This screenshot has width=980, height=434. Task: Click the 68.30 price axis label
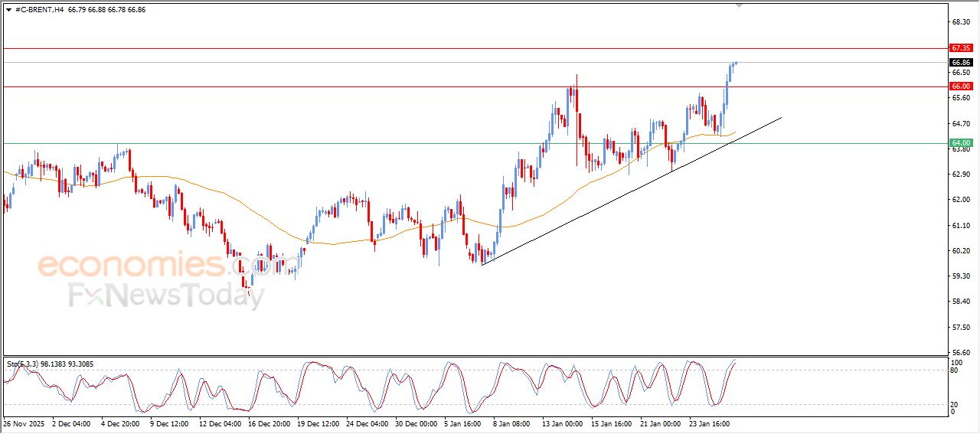pyautogui.click(x=960, y=22)
